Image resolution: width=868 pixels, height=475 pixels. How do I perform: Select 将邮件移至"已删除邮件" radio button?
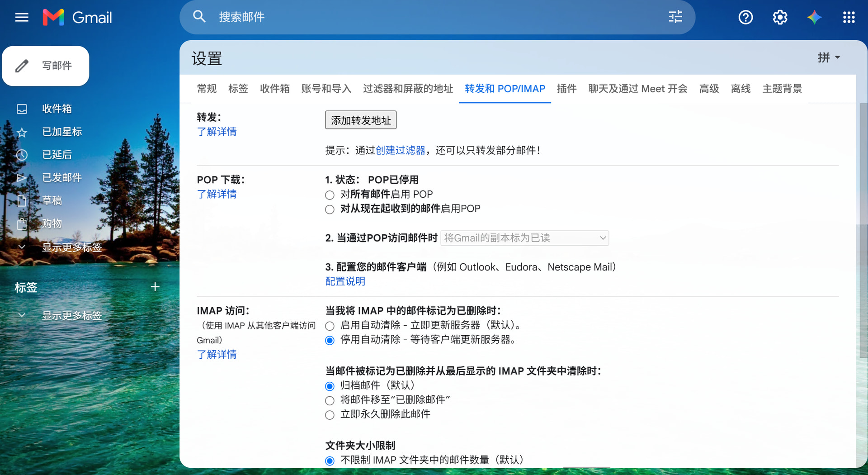coord(330,400)
